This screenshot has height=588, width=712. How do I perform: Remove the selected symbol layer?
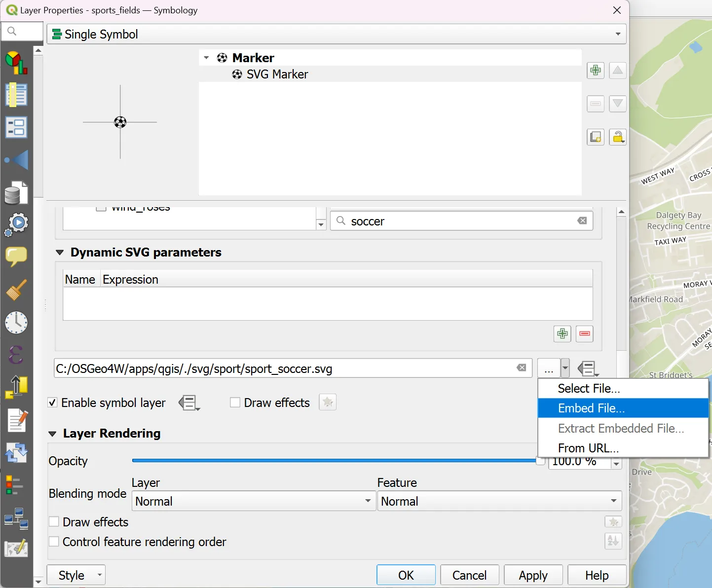coord(596,104)
